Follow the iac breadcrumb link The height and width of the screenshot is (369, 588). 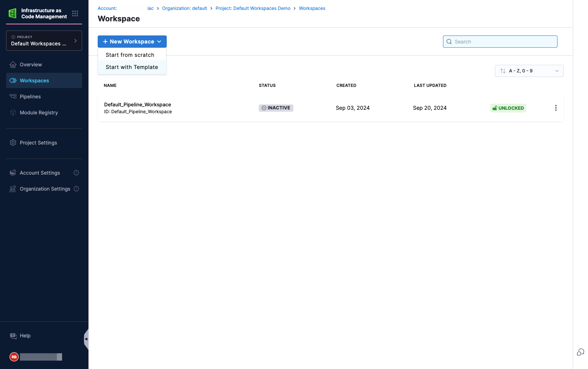point(150,8)
